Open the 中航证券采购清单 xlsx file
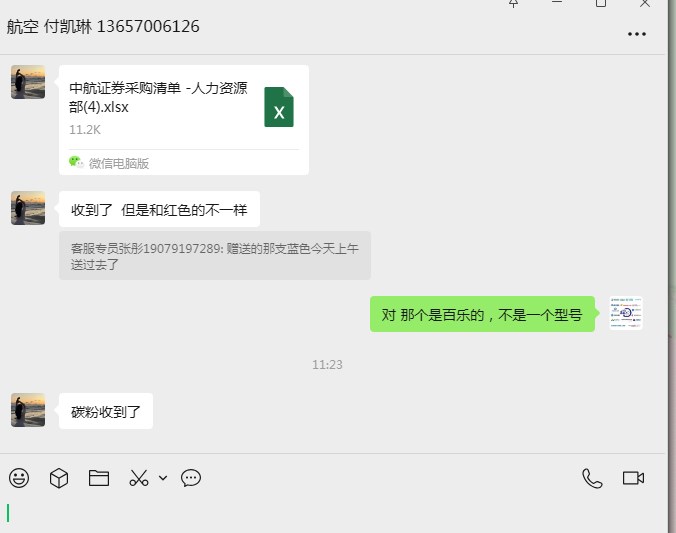 [184, 120]
